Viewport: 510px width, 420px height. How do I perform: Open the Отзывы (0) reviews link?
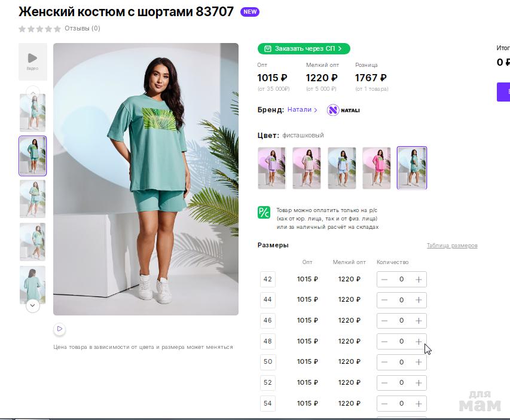82,28
